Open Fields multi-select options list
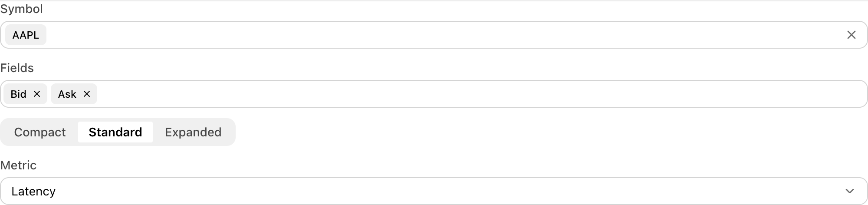The image size is (868, 205). pyautogui.click(x=434, y=94)
